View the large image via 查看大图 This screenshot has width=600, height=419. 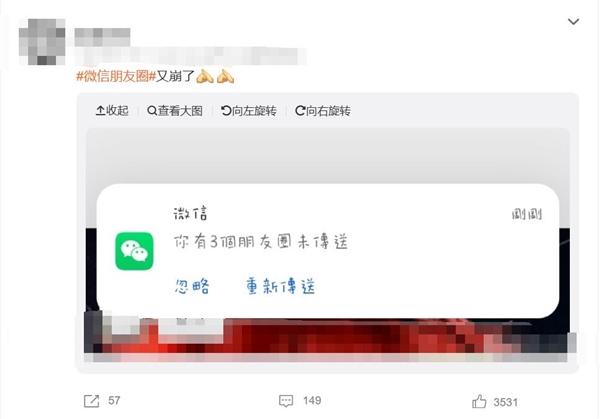(x=175, y=111)
